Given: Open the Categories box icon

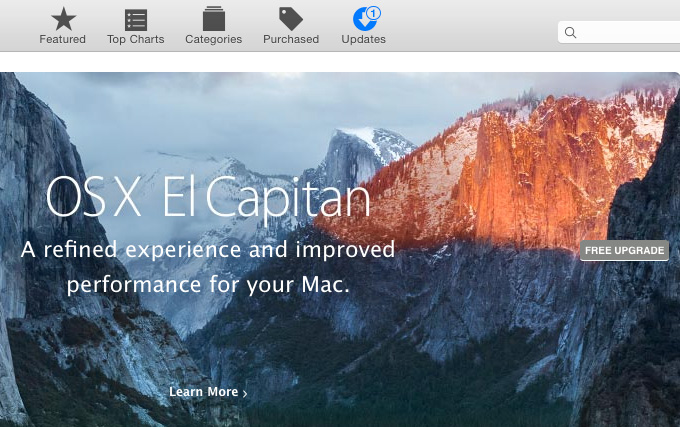Looking at the screenshot, I should 213,19.
